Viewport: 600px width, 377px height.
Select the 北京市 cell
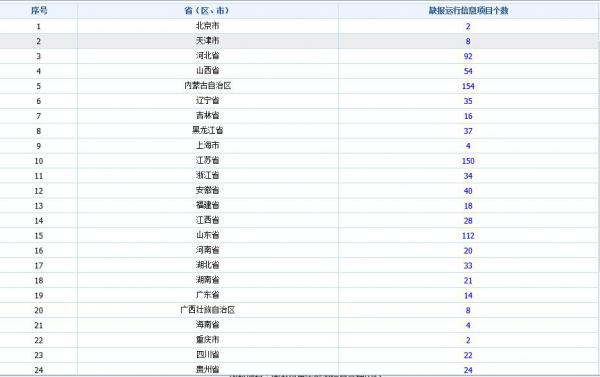(x=207, y=26)
